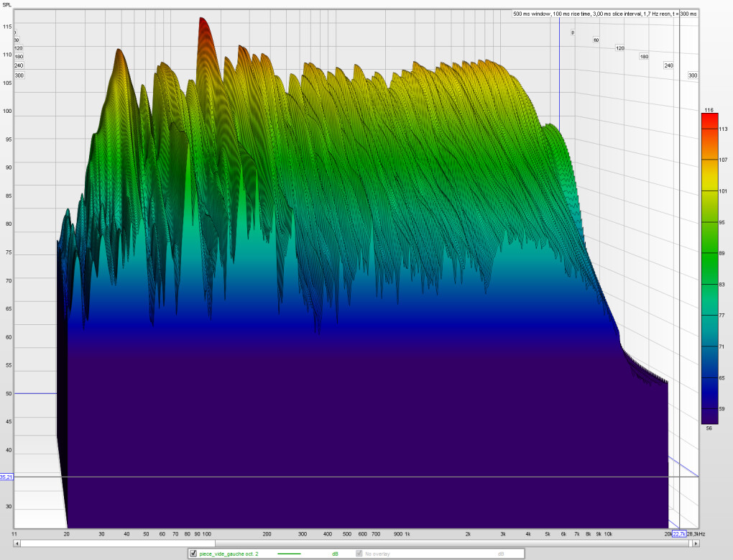Click the 56 minimum on color scale
733x560 pixels.
709,428
